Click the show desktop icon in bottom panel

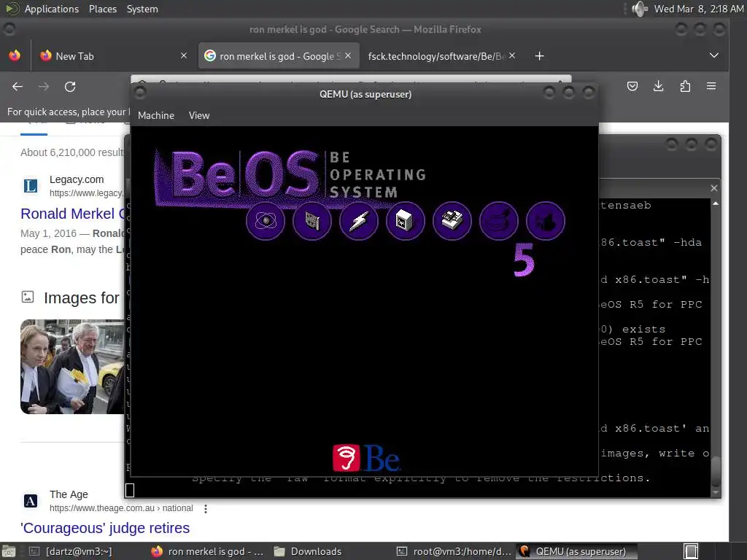pyautogui.click(x=9, y=551)
